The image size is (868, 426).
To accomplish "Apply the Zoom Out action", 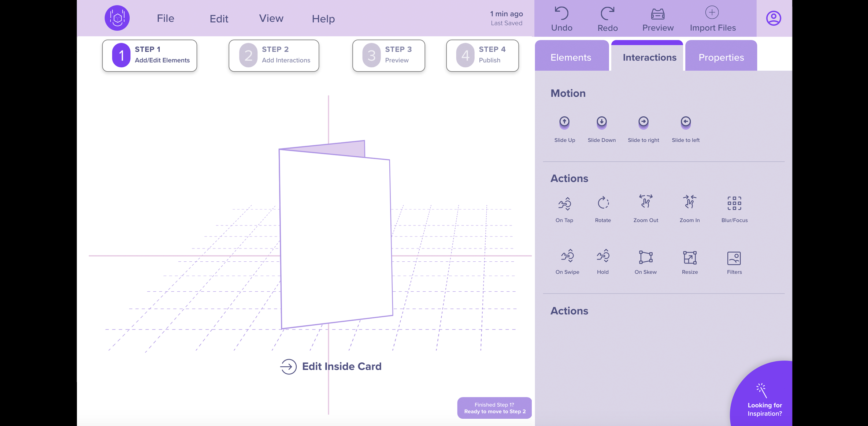I will tap(646, 202).
